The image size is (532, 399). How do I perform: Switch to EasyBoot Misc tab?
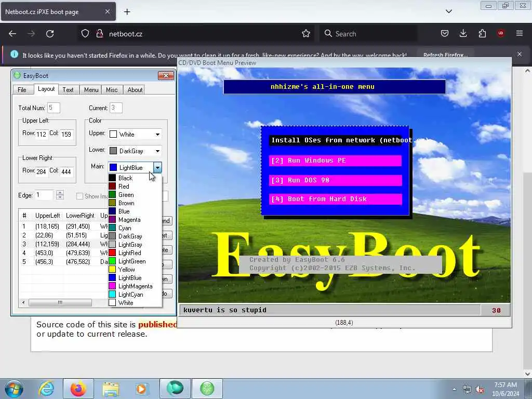point(112,90)
